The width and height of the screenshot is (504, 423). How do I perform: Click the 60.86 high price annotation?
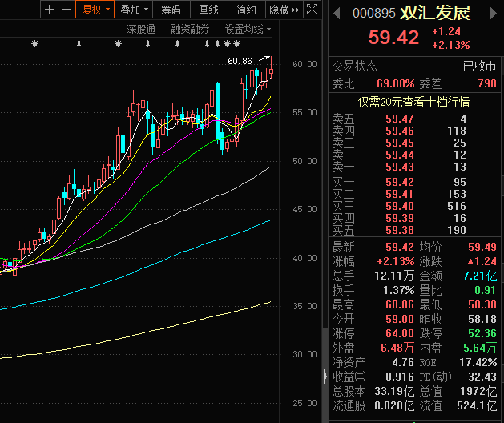[x=240, y=61]
